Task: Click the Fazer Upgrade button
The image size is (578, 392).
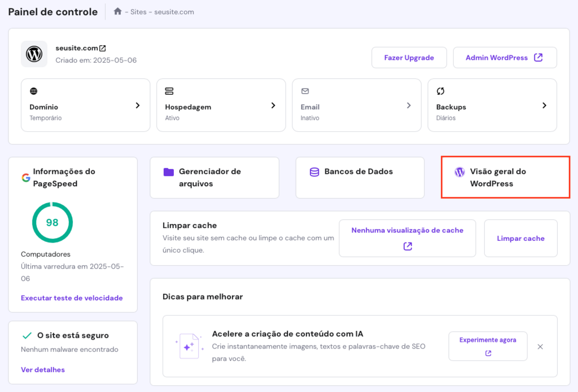Action: (409, 57)
